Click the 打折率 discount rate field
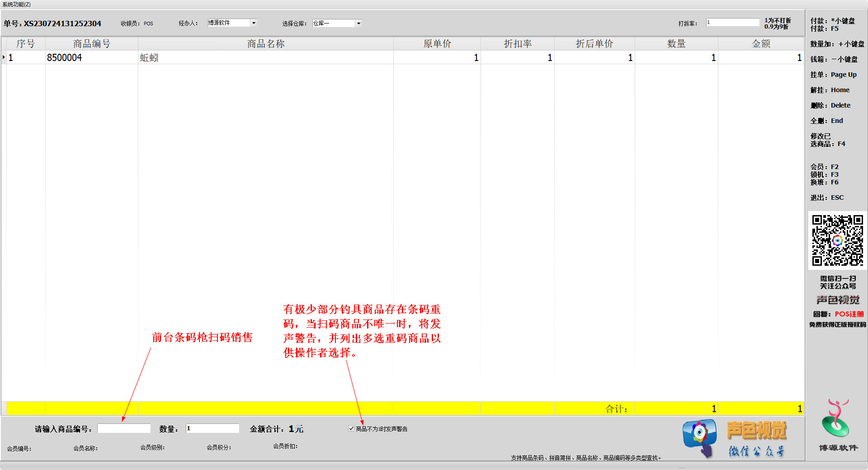This screenshot has width=868, height=470. click(x=732, y=23)
